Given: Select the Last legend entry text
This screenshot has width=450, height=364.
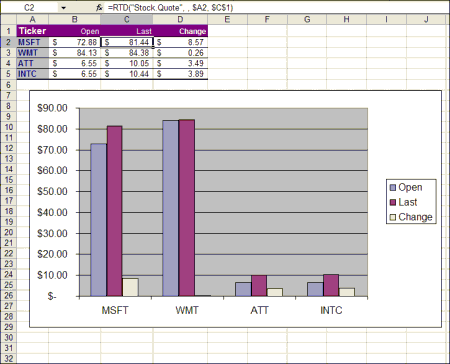Looking at the screenshot, I should [408, 202].
